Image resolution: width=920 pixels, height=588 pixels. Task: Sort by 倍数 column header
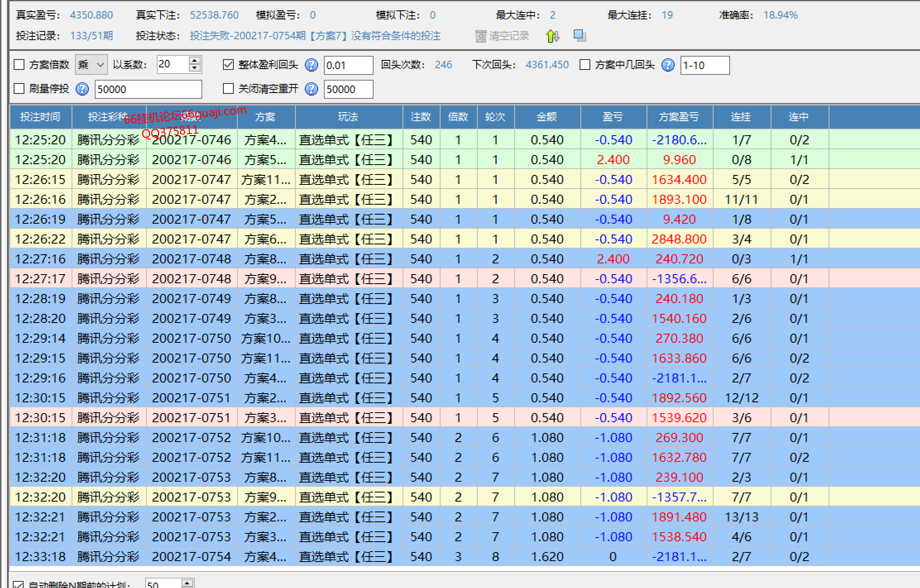458,117
